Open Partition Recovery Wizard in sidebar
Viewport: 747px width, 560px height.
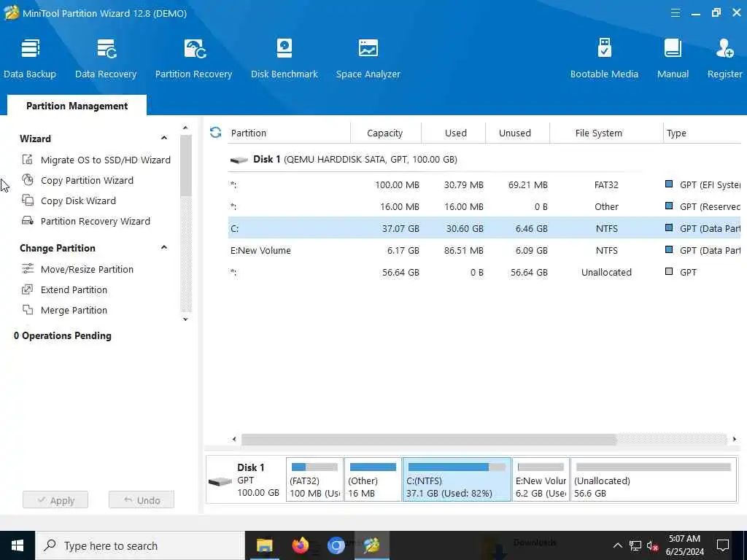[86, 222]
